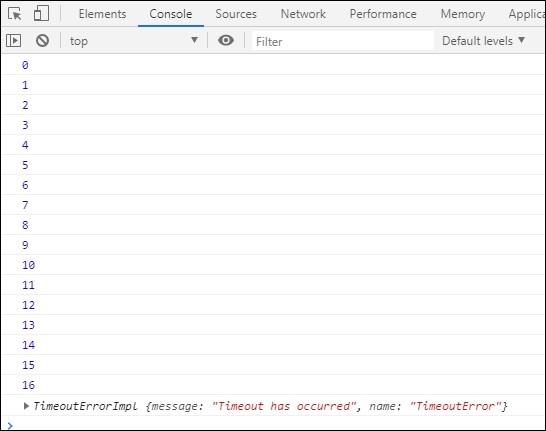Screen dimensions: 546x431
Task: Open the Performance tab
Action: pos(383,14)
